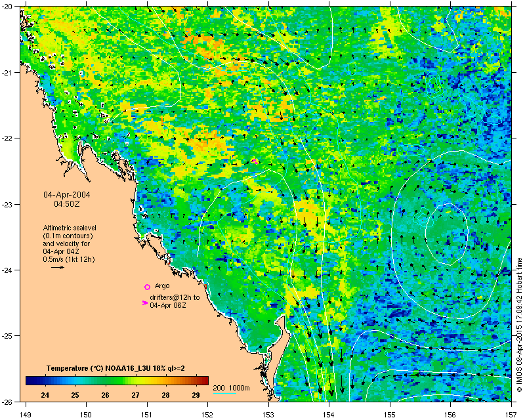Click the 'drifters@12h to' label

click(175, 297)
